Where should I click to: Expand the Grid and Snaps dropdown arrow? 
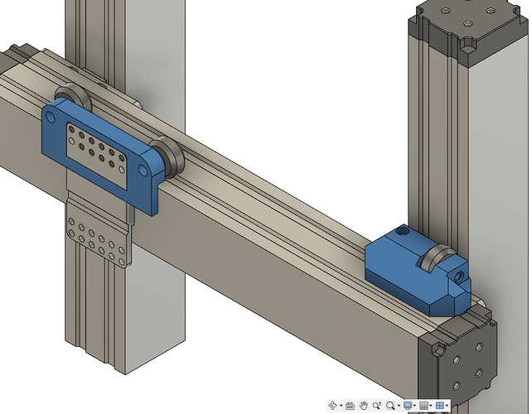(431, 406)
